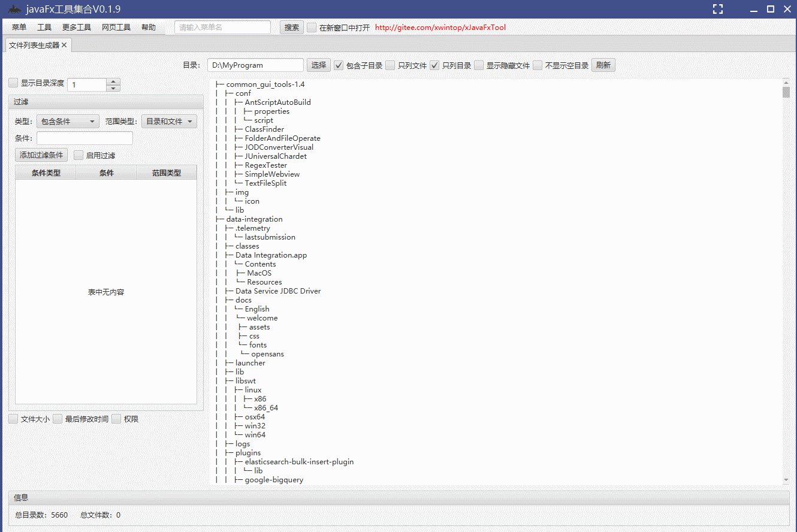Click the JODConverterVisual entry
Image resolution: width=797 pixels, height=532 pixels.
279,147
